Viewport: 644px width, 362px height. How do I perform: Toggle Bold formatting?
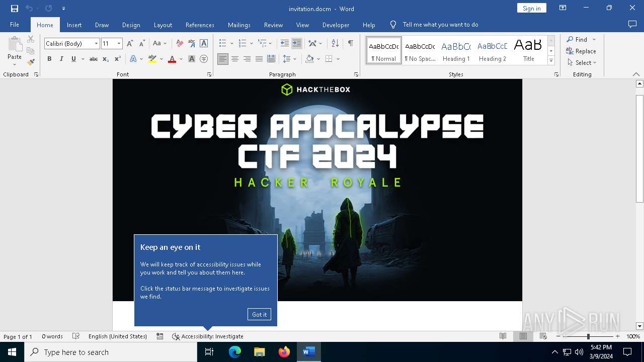pos(49,59)
